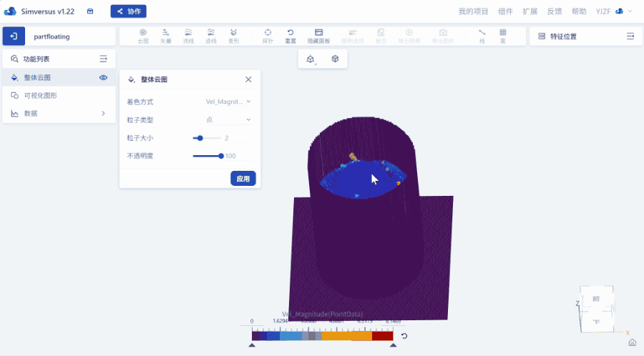Collapse the 特征位置 panel menu icon

click(630, 36)
